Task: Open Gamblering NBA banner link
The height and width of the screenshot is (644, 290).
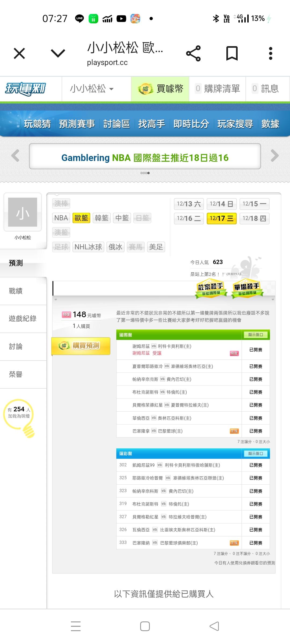Action: (145, 158)
